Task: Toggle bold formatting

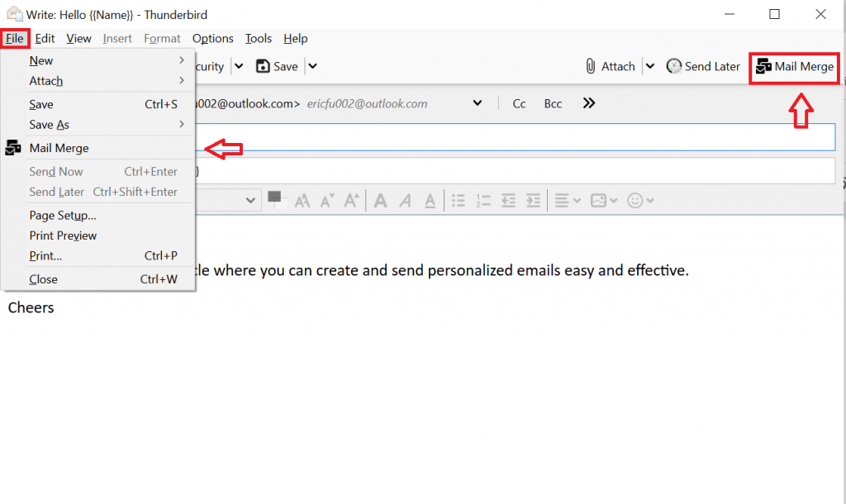Action: click(380, 200)
